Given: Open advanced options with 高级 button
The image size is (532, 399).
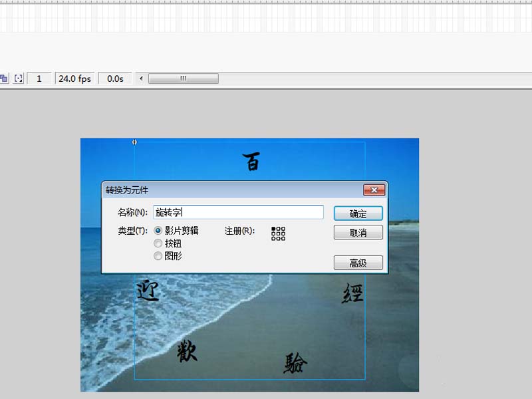Looking at the screenshot, I should 358,263.
